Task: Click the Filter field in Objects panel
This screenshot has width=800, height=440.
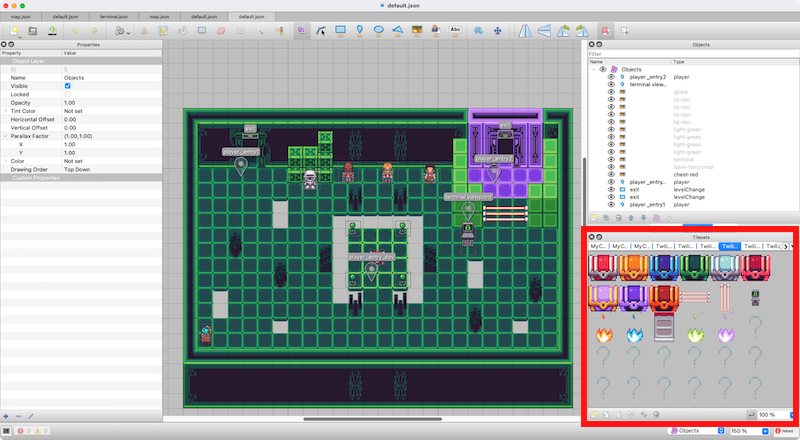Action: [x=690, y=54]
